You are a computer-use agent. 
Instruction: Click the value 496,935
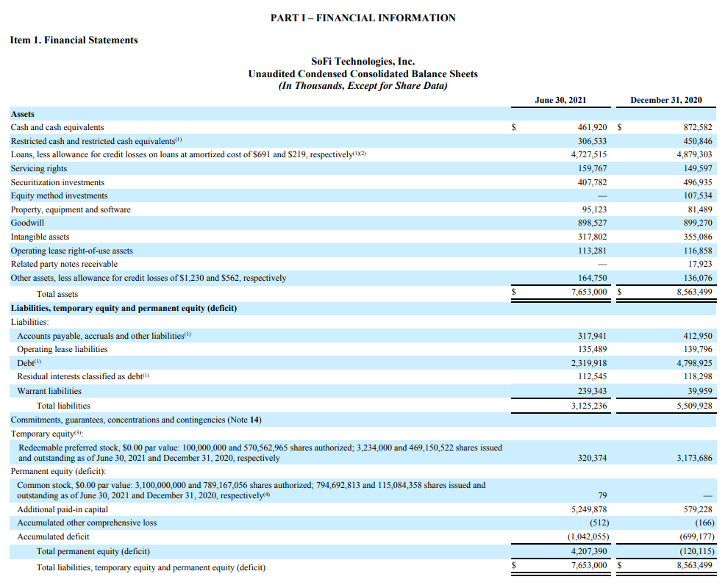(697, 182)
